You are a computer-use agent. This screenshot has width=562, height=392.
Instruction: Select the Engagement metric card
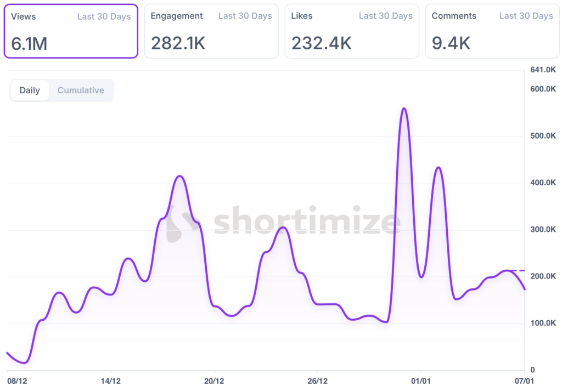[x=211, y=31]
